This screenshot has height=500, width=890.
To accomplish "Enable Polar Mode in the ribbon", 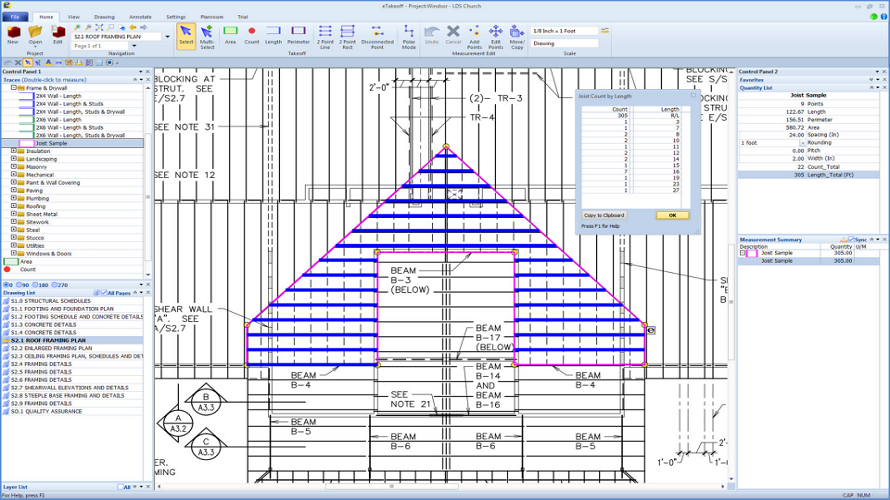I will pos(409,35).
